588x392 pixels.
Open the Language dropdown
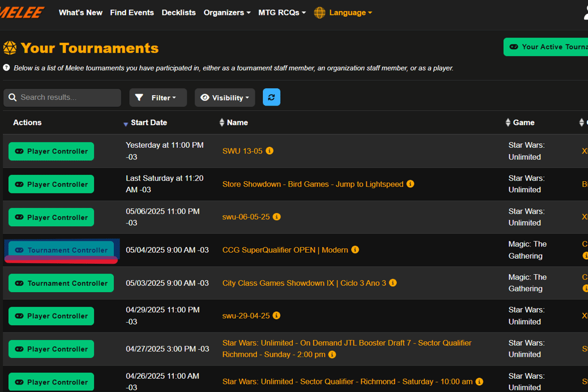coord(351,13)
